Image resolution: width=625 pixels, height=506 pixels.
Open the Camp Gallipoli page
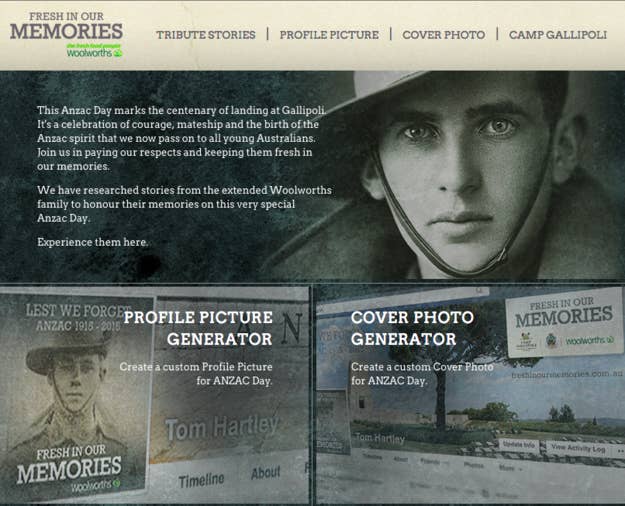pyautogui.click(x=558, y=35)
